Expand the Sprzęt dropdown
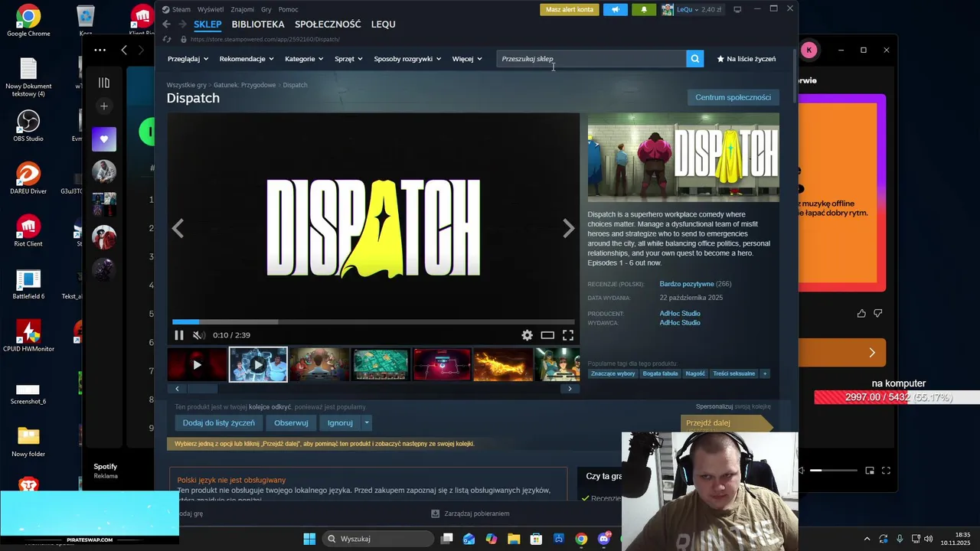Image resolution: width=980 pixels, height=551 pixels. tap(348, 59)
